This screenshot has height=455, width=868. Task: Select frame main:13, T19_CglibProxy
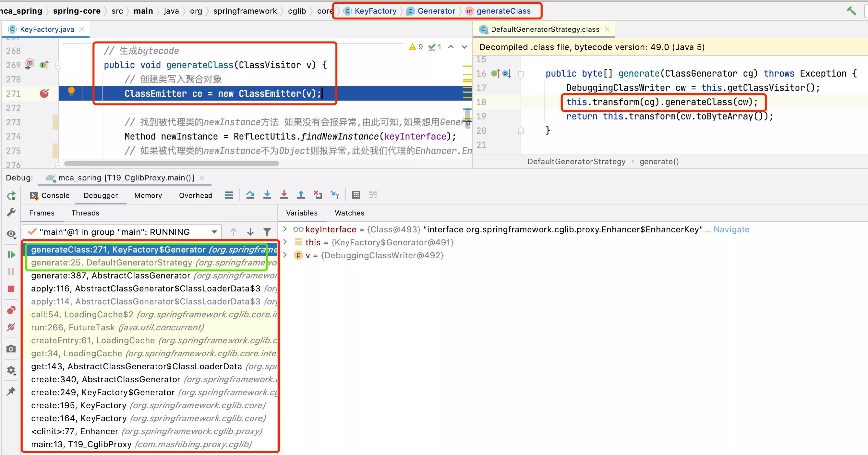pos(150,444)
